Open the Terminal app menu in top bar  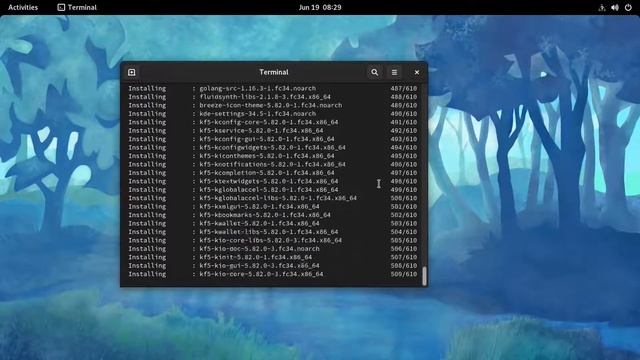tap(77, 7)
